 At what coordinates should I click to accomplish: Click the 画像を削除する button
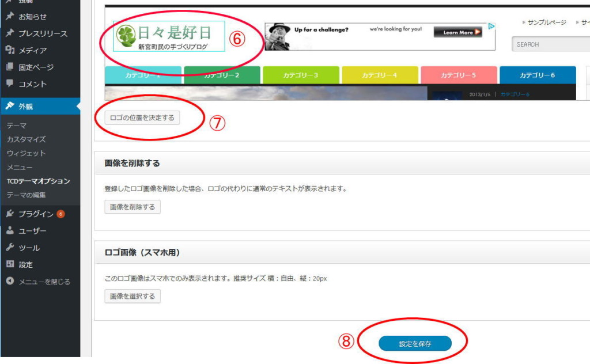(133, 207)
